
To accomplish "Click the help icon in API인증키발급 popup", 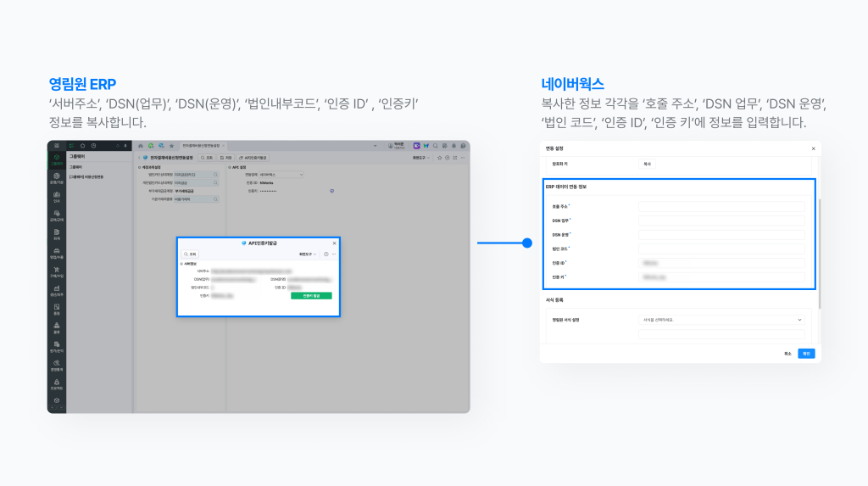I will (x=325, y=254).
